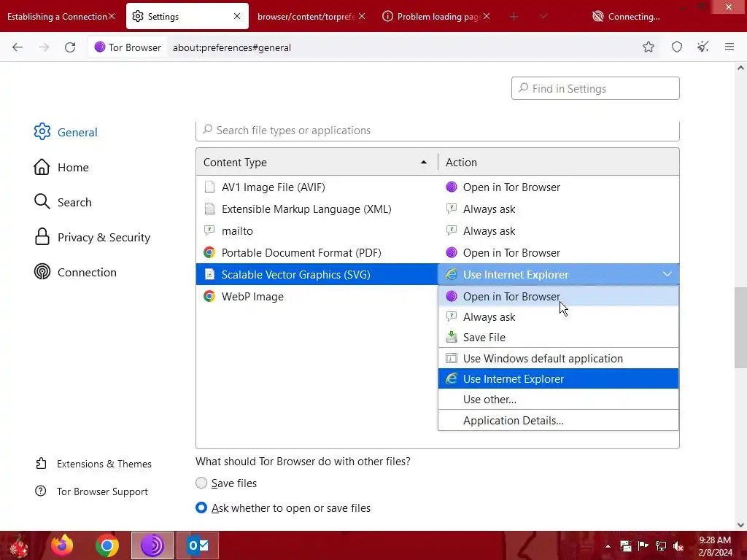Choose Open in Tor Browser option

(558, 296)
